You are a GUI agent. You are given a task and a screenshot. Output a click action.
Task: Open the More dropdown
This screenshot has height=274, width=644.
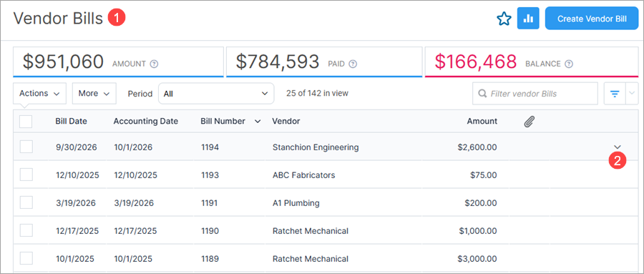[x=94, y=93]
